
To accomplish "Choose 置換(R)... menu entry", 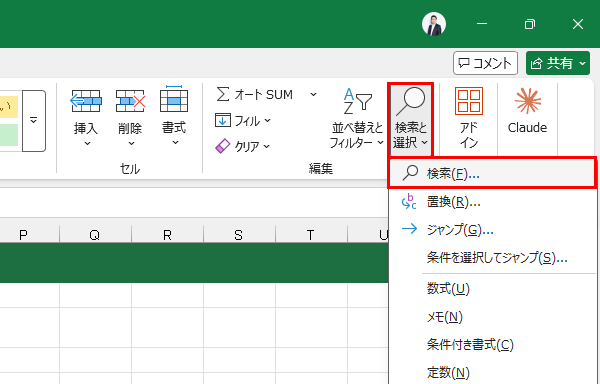I will point(492,202).
